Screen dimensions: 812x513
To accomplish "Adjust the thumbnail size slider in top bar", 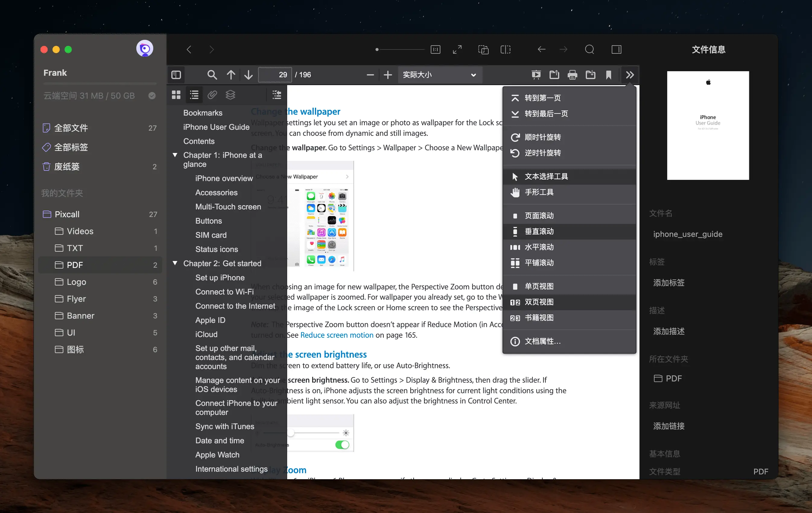I will [x=400, y=49].
